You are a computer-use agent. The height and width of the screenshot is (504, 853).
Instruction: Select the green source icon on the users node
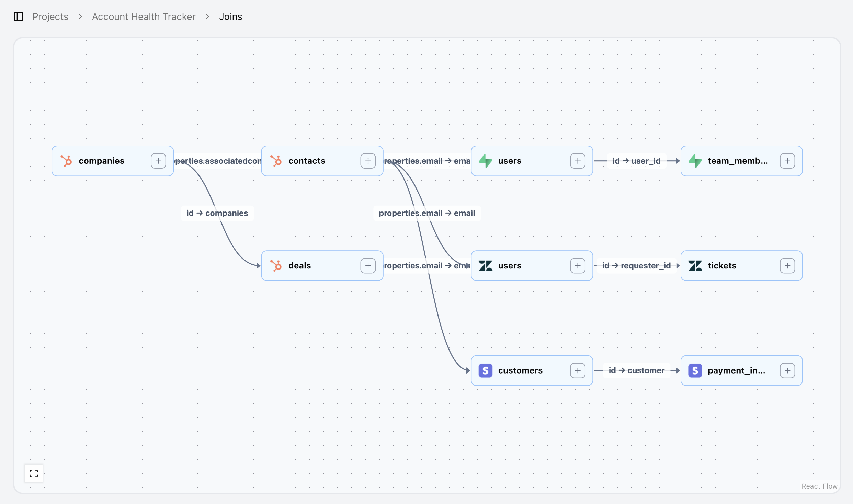(x=485, y=161)
